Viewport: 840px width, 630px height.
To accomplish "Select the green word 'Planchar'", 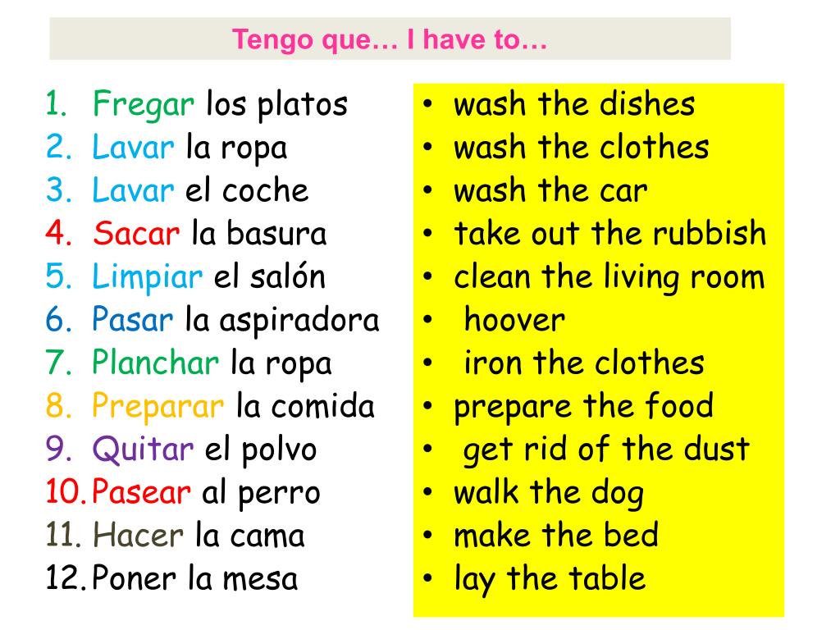I will coord(155,363).
